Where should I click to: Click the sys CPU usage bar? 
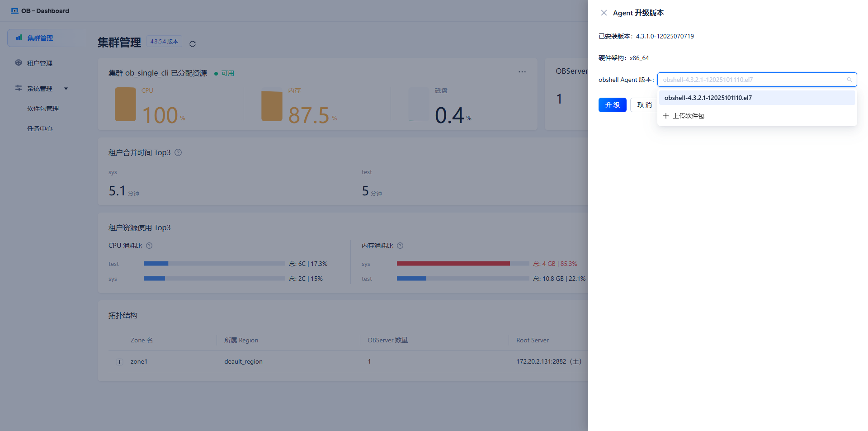click(214, 279)
